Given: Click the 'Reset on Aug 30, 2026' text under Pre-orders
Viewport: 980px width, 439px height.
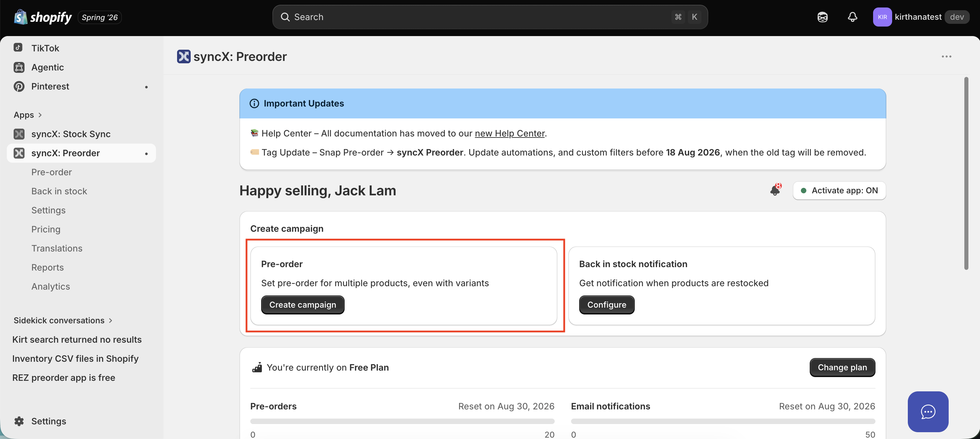Looking at the screenshot, I should tap(506, 406).
